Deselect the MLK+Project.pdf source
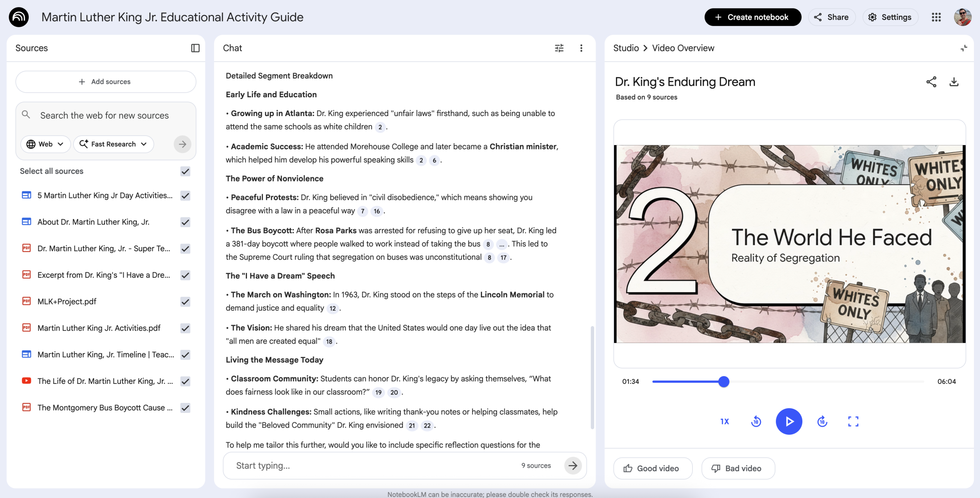 point(185,302)
